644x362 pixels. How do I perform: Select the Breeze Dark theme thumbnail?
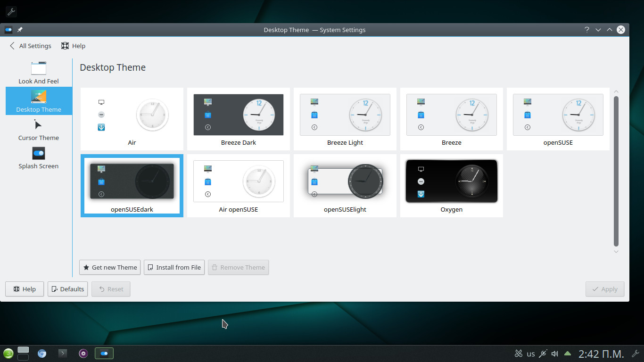[239, 119]
